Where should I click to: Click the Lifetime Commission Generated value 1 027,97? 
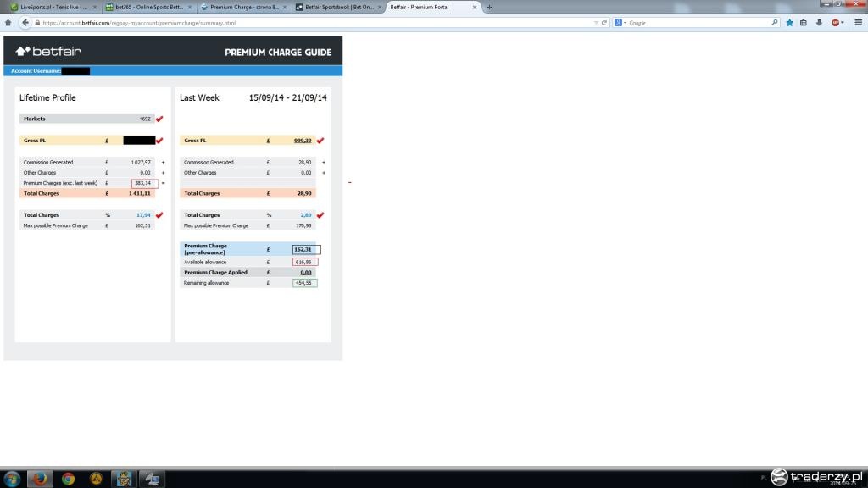point(141,162)
